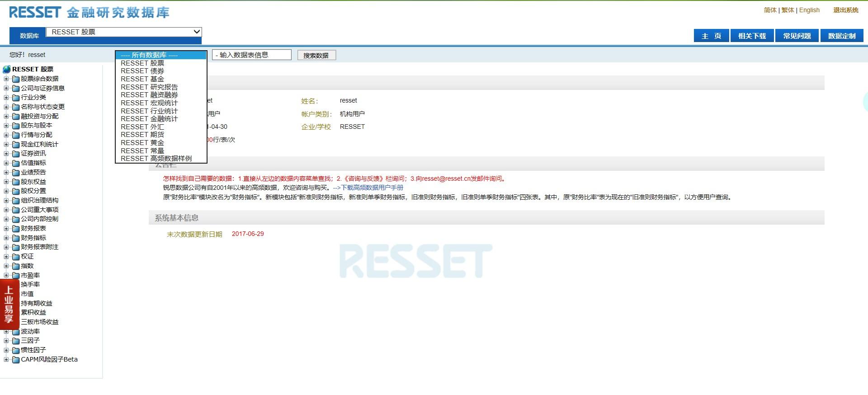
Task: Click the 输入数据表信息 search field
Action: point(252,55)
